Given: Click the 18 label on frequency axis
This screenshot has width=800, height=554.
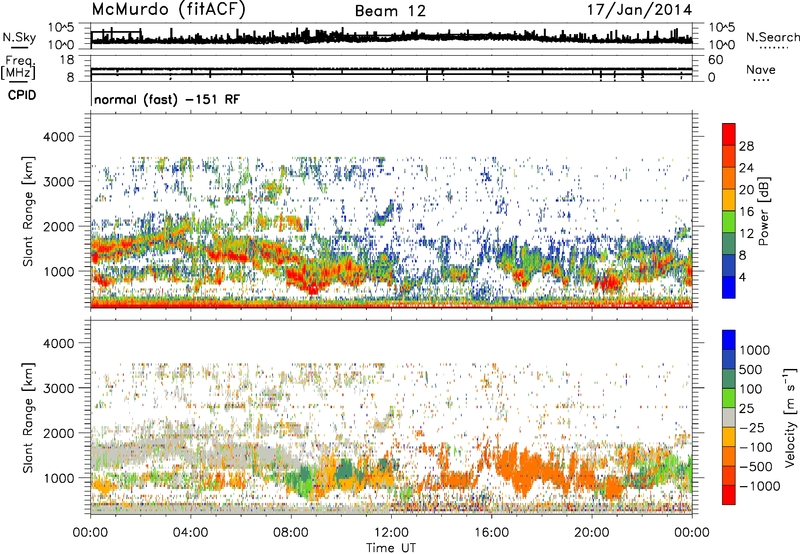Looking at the screenshot, I should (67, 60).
